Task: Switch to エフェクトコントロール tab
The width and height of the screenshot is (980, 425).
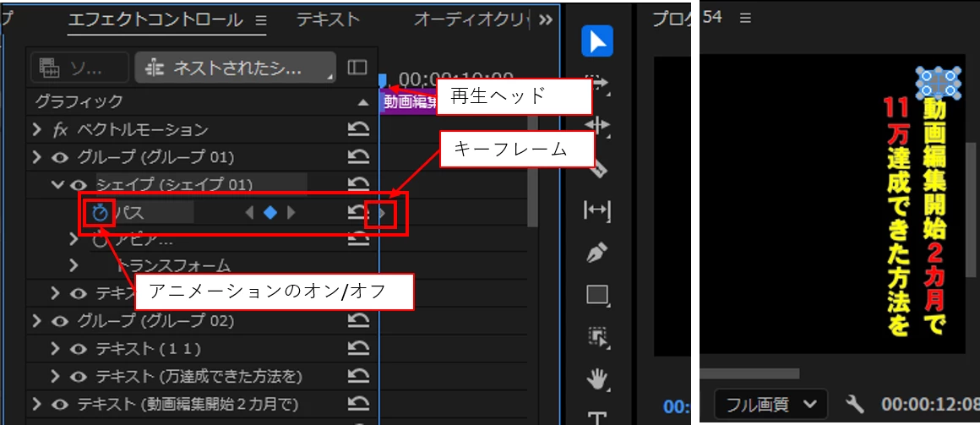Action: [x=155, y=20]
